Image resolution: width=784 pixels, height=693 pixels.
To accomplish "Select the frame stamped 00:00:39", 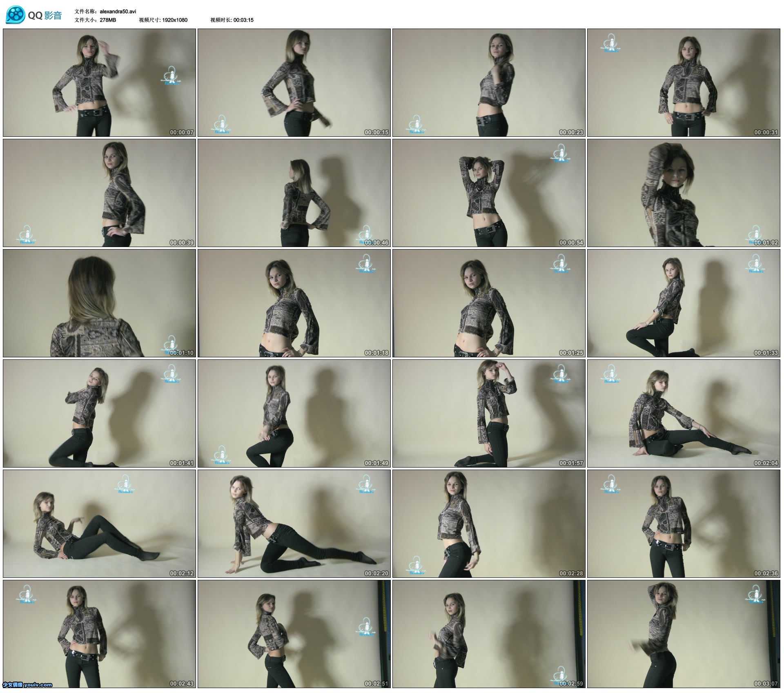I will (x=99, y=193).
